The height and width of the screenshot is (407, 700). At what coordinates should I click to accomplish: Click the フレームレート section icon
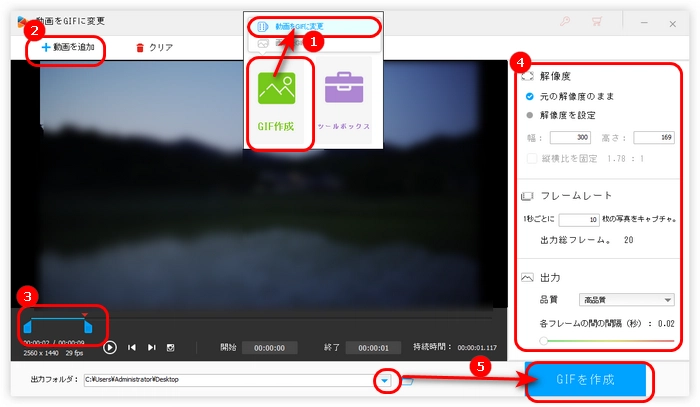[527, 196]
